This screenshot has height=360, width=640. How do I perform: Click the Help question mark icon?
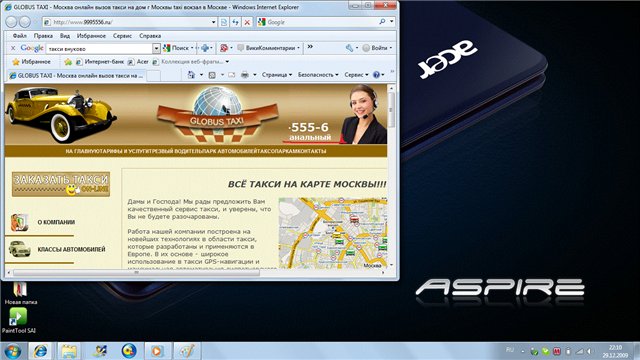click(x=376, y=75)
